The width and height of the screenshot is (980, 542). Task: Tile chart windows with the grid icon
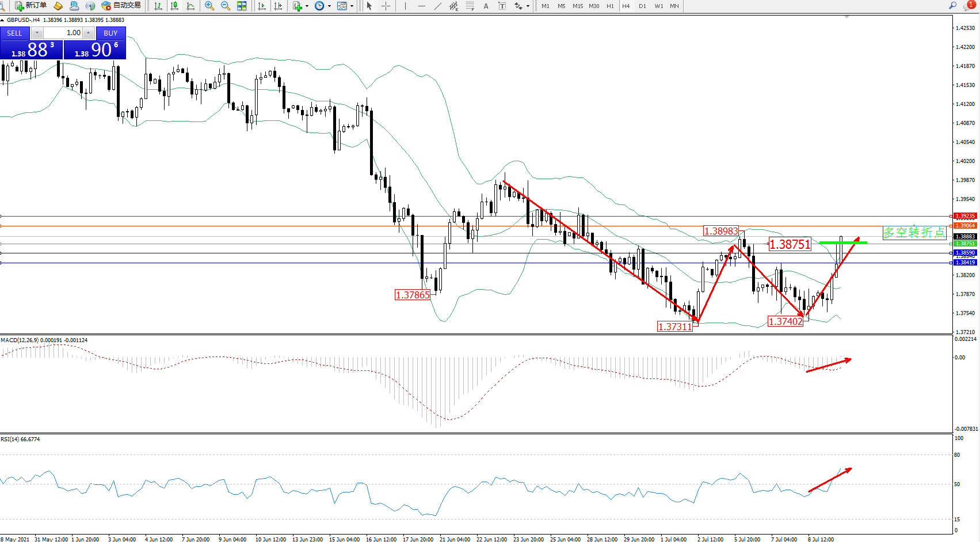tap(242, 6)
